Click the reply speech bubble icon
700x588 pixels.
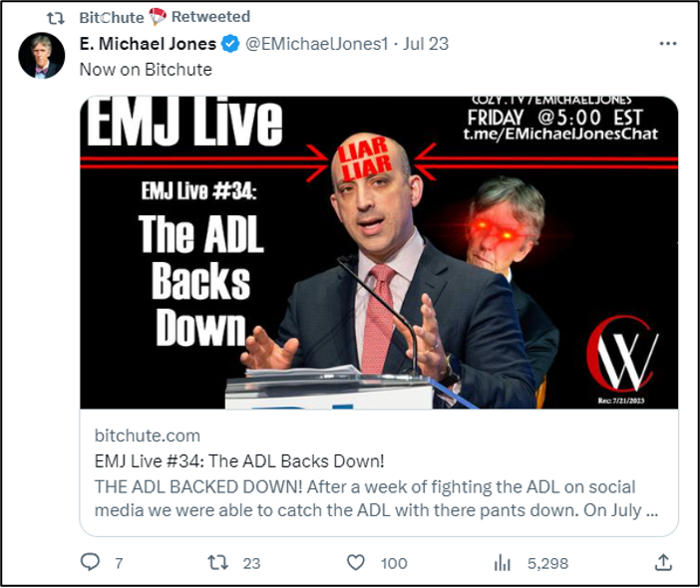[90, 562]
